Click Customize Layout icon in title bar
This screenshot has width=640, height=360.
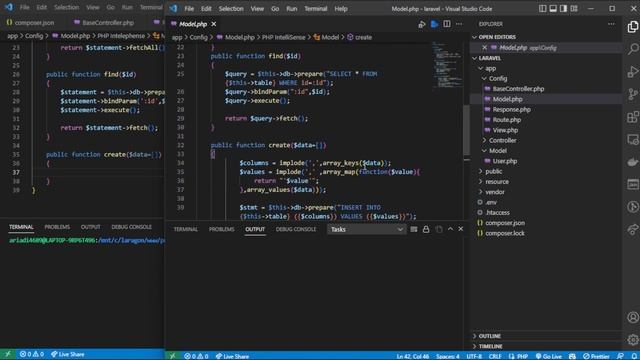pyautogui.click(x=574, y=9)
